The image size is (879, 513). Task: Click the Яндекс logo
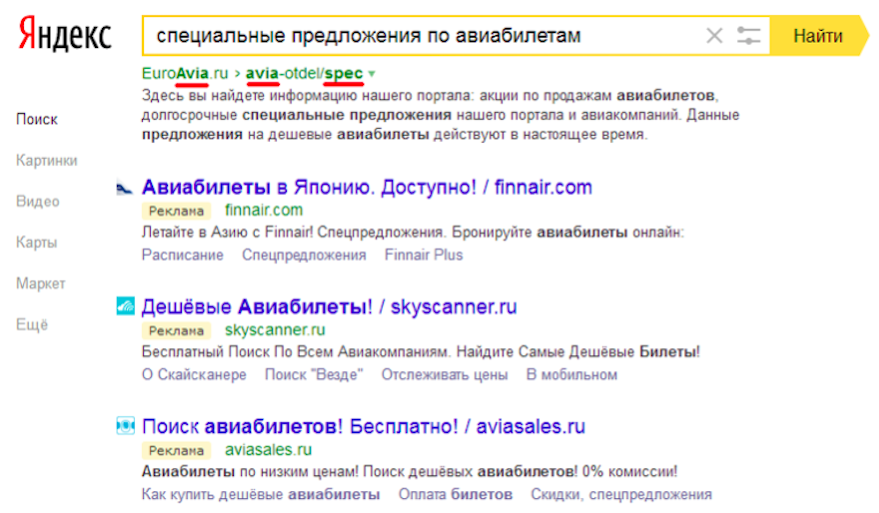(x=65, y=35)
